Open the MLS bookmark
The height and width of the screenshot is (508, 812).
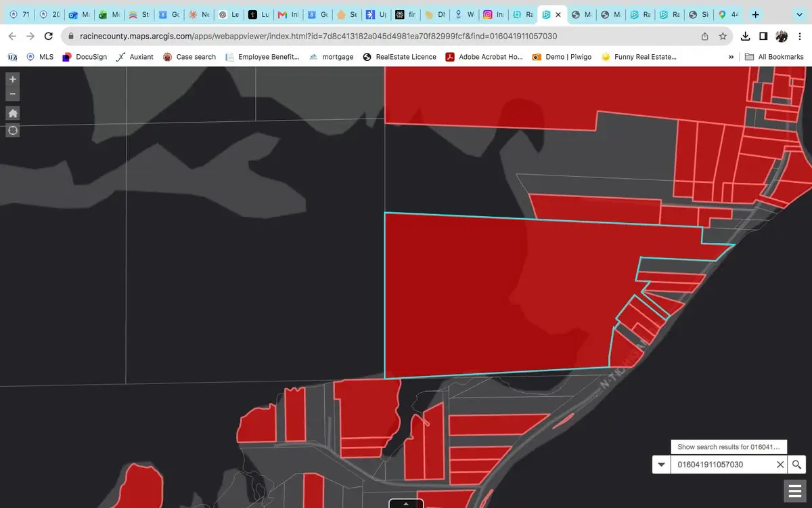click(x=39, y=57)
